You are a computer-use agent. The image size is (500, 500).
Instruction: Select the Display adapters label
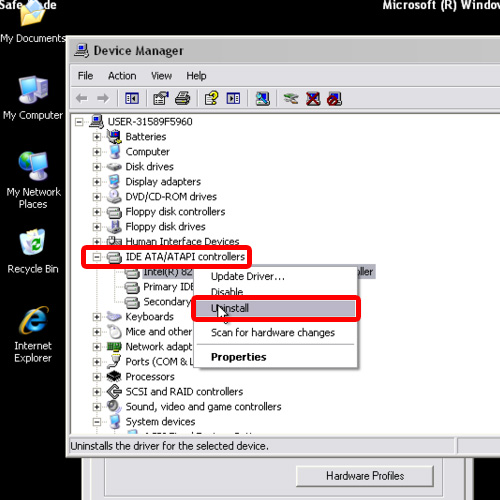point(163,182)
